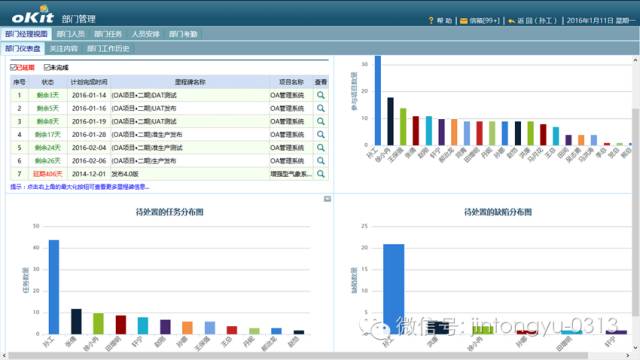
Task: Click the horizontal scrollbar's right arrow
Action: (629, 356)
